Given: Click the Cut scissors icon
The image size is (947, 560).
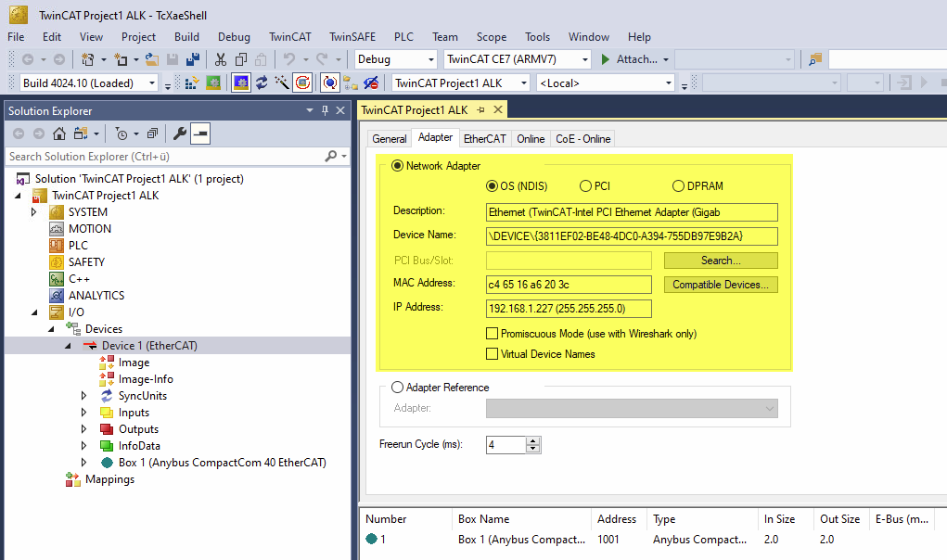Looking at the screenshot, I should [221, 59].
